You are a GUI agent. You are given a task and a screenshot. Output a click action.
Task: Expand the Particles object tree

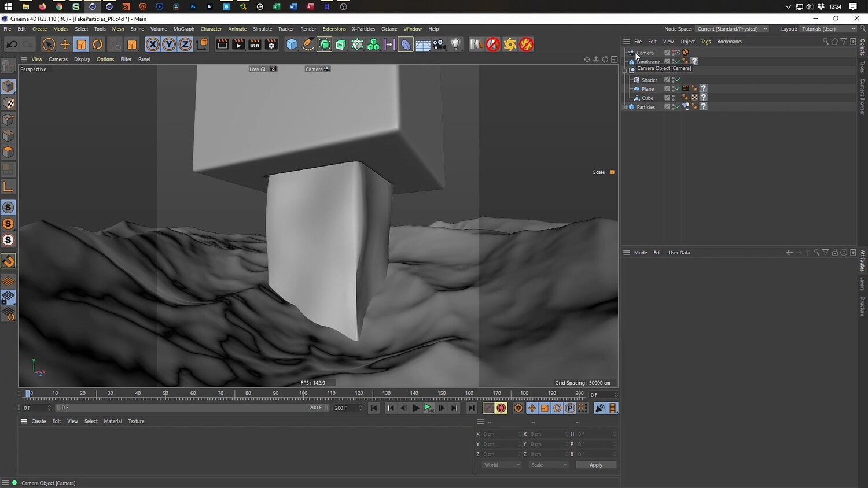point(625,107)
